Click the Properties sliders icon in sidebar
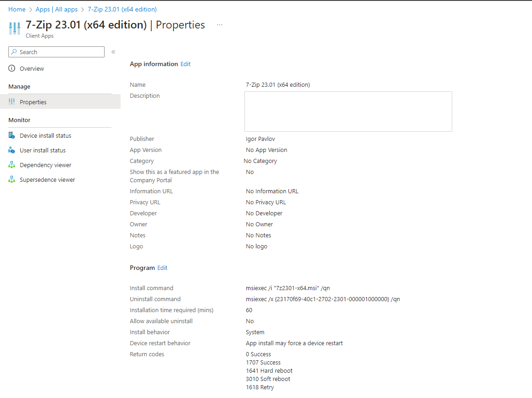Image resolution: width=532 pixels, height=398 pixels. click(12, 102)
